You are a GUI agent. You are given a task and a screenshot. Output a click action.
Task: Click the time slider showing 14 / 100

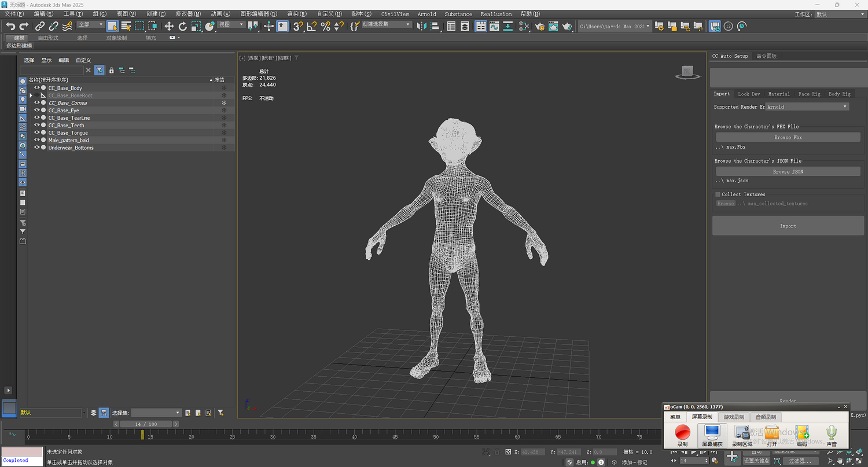(146, 424)
